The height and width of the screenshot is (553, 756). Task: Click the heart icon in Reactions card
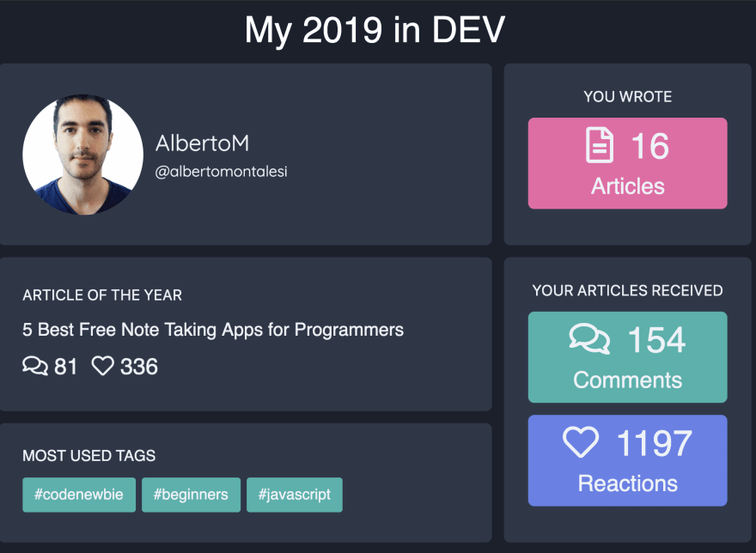coord(581,441)
